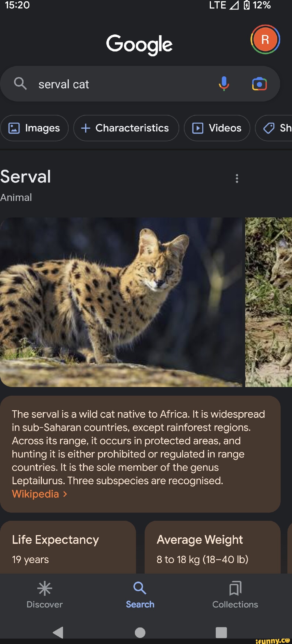Screen dimensions: 292x644
Task: Activate voice search with the microphone icon
Action: point(224,84)
